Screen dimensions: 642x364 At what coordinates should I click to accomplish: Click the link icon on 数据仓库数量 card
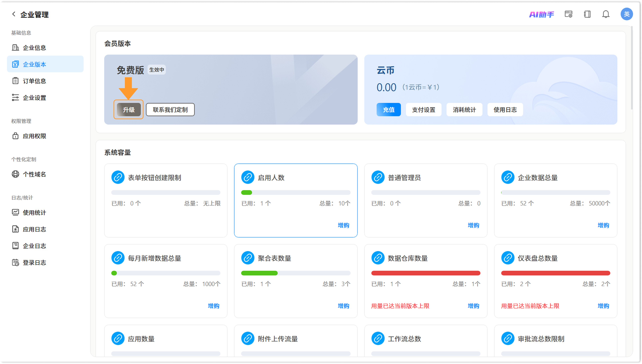(378, 258)
